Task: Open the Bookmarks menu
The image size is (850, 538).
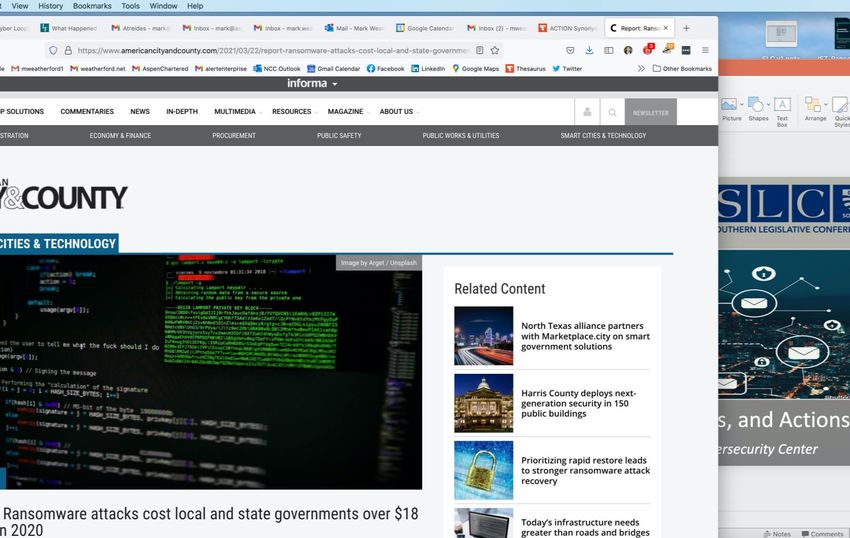Action: pyautogui.click(x=92, y=6)
